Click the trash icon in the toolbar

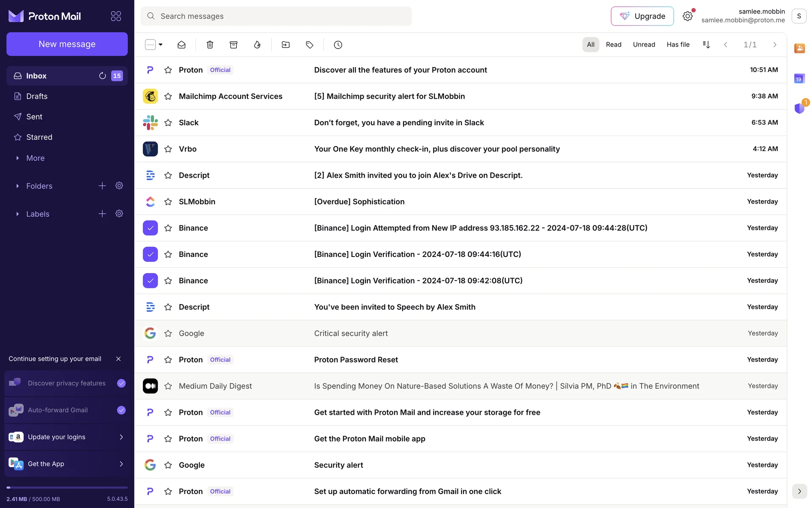pyautogui.click(x=210, y=44)
